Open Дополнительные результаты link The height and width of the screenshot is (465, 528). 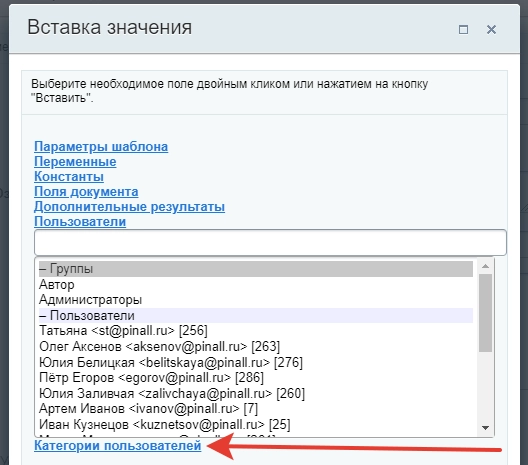tap(129, 207)
